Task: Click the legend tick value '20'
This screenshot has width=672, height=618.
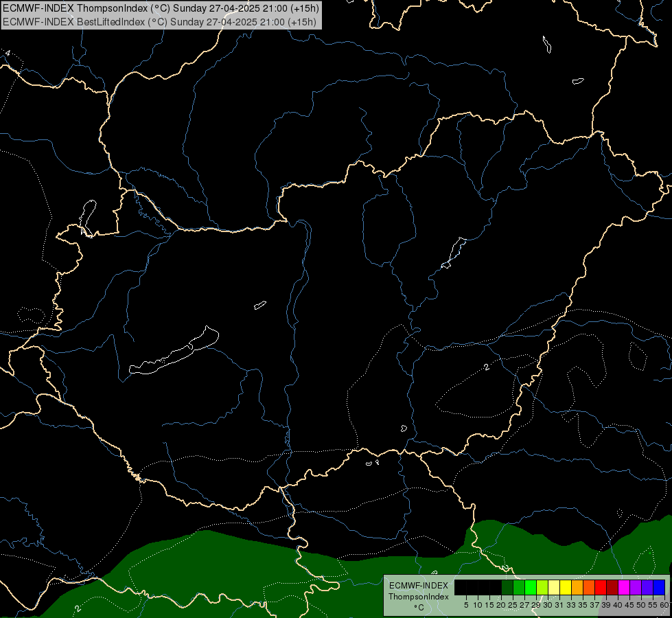Action: pyautogui.click(x=501, y=605)
